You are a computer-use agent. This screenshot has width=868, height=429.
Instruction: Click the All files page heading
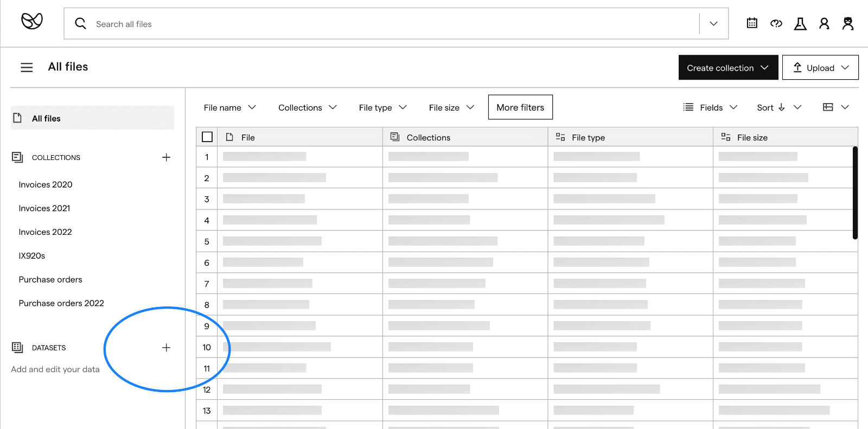point(68,67)
